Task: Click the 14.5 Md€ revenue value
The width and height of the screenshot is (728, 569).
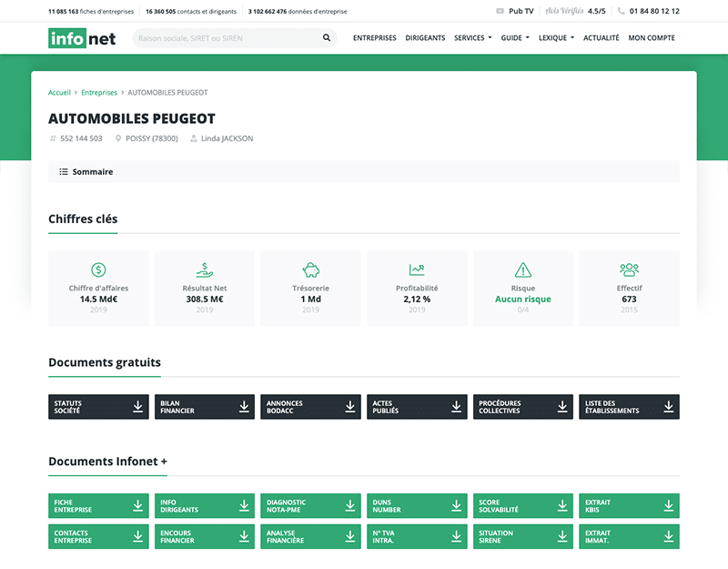Action: (98, 300)
